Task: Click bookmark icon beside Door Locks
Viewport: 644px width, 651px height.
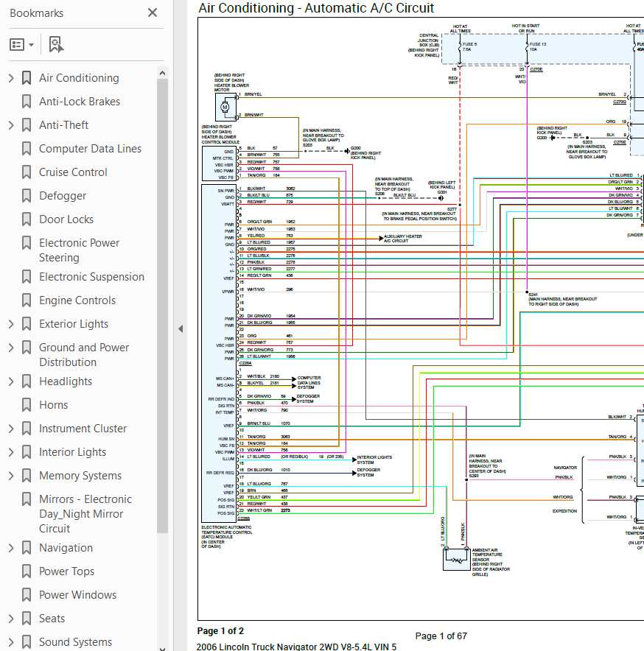Action: click(x=27, y=219)
